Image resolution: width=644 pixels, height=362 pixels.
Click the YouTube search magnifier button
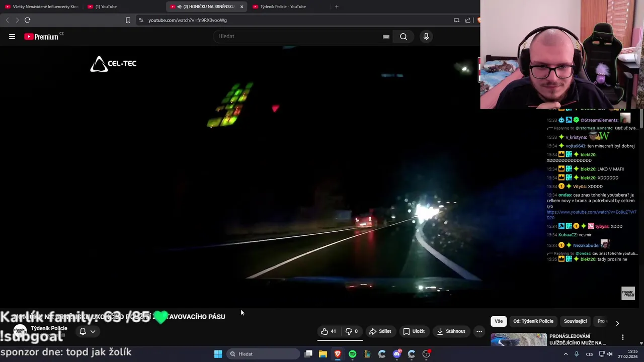[404, 36]
